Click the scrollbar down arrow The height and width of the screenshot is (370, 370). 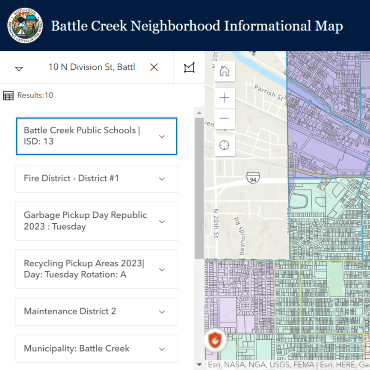point(199,364)
